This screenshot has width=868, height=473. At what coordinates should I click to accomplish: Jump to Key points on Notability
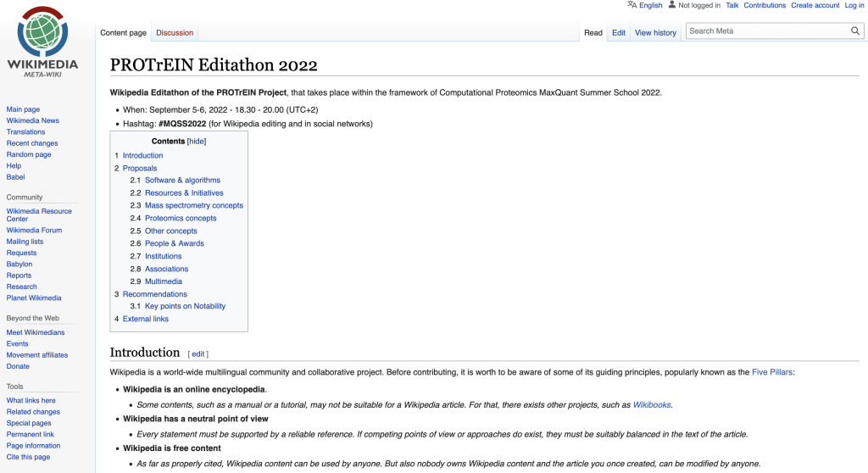pos(185,306)
